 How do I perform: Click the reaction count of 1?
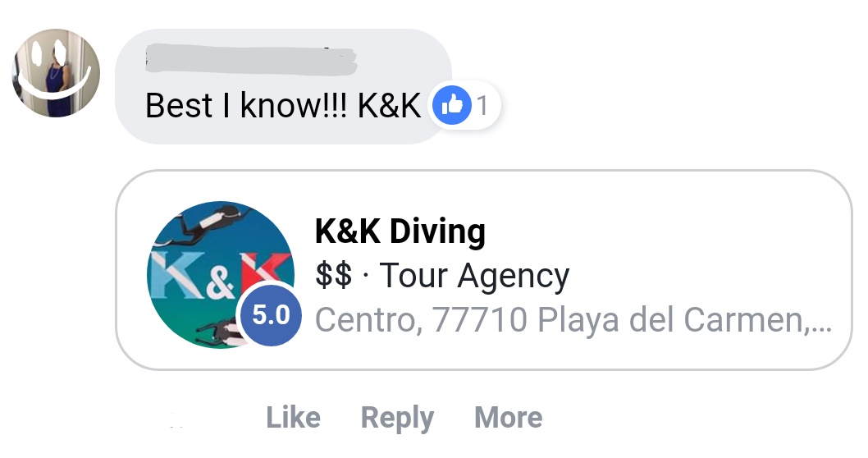click(482, 105)
